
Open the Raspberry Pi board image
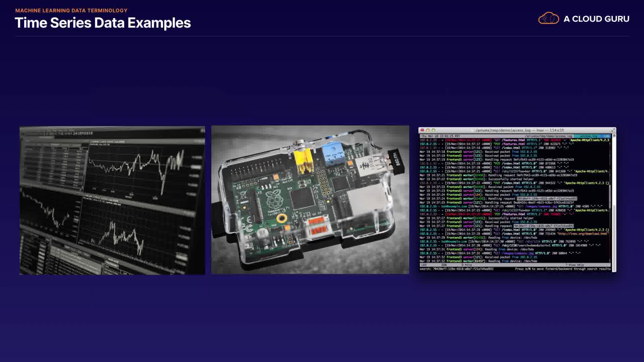(x=310, y=200)
